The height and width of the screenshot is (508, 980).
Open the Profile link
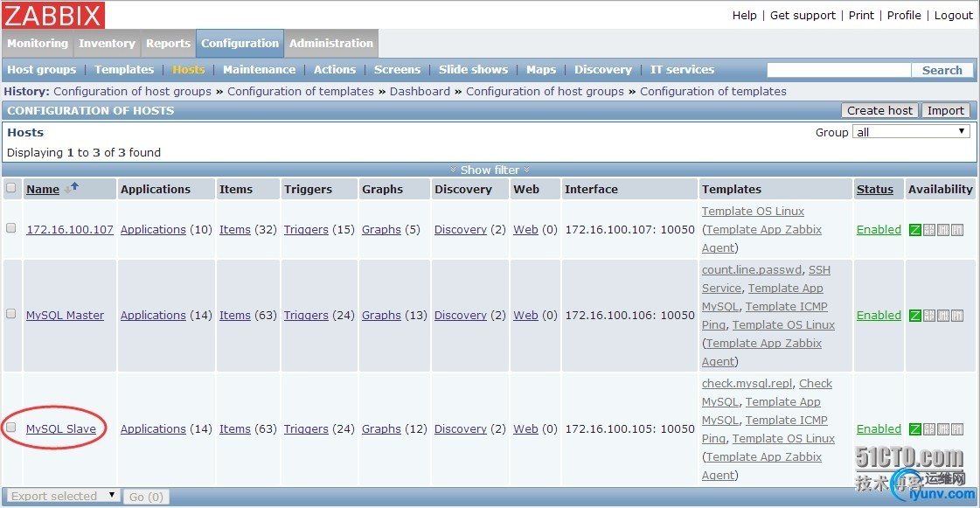(904, 16)
